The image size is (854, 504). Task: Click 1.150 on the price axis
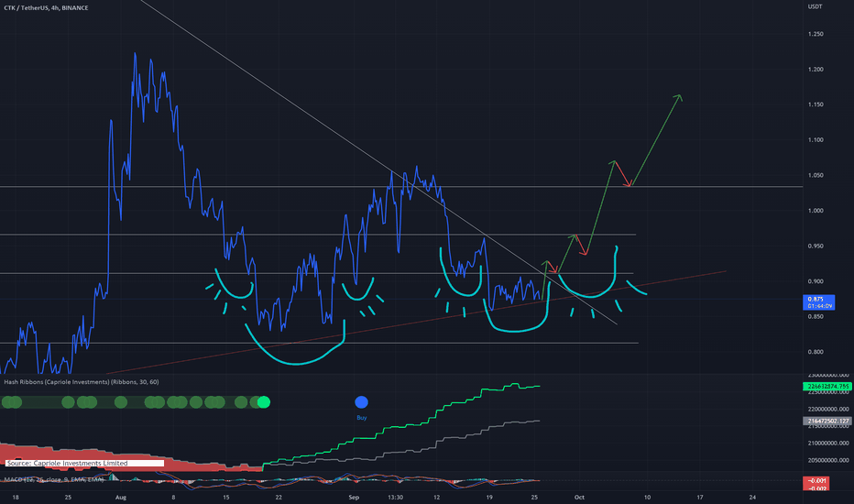[x=816, y=104]
